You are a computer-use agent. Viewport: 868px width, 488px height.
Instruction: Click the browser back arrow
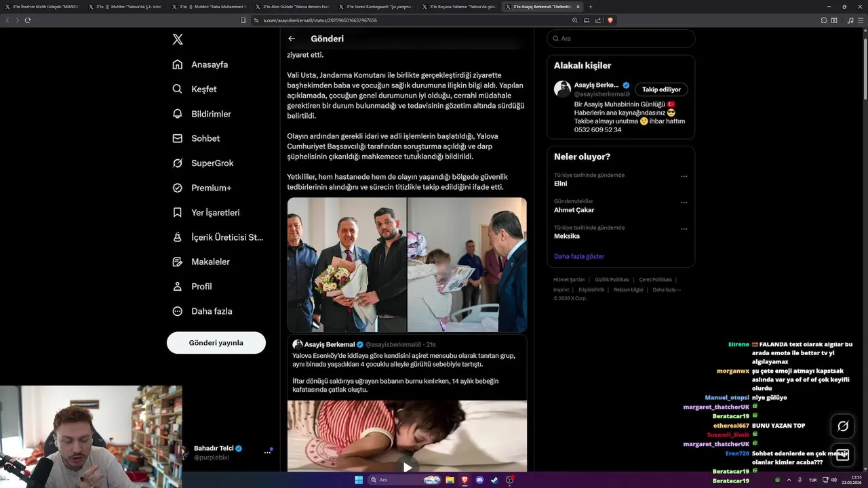tap(7, 20)
